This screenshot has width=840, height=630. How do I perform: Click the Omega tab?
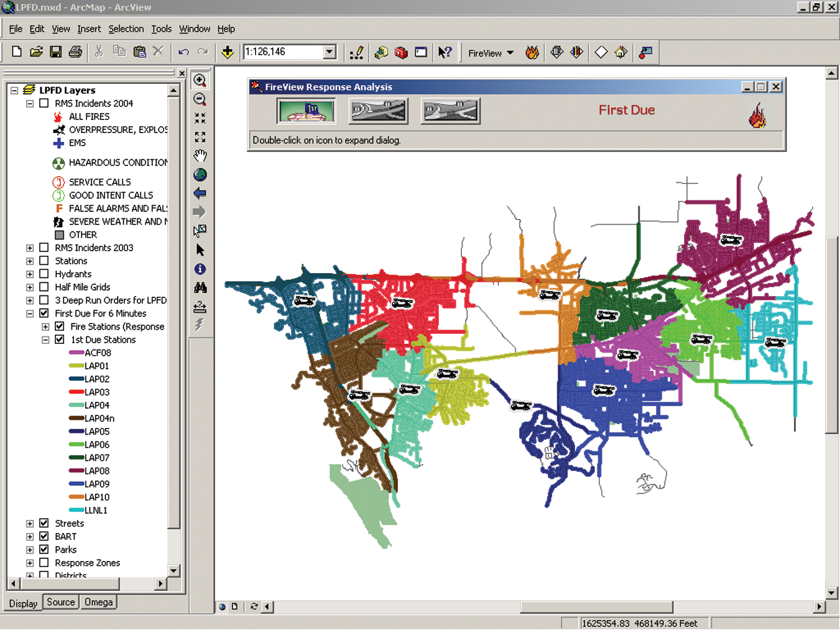click(x=98, y=602)
